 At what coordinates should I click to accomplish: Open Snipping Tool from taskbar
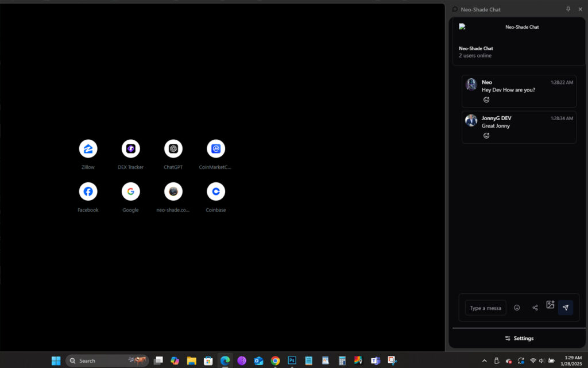tap(392, 361)
